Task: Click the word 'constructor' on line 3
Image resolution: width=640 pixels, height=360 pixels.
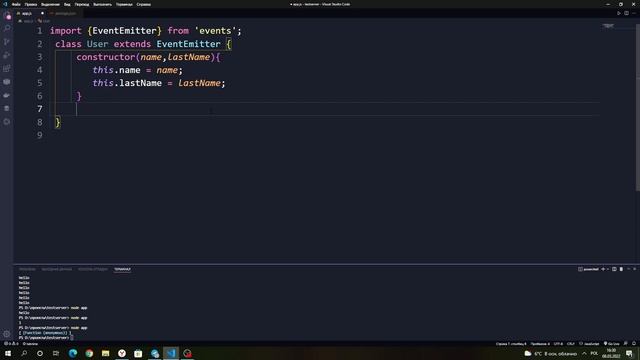Action: coord(106,57)
